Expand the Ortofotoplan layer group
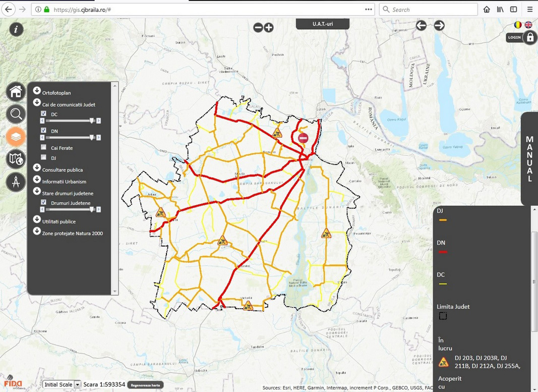 coord(37,91)
